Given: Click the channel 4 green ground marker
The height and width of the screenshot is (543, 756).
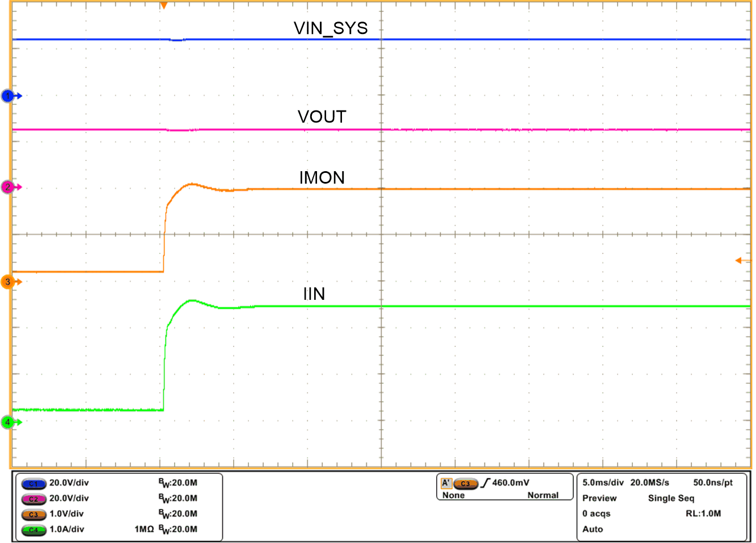Looking at the screenshot, I should [x=11, y=422].
